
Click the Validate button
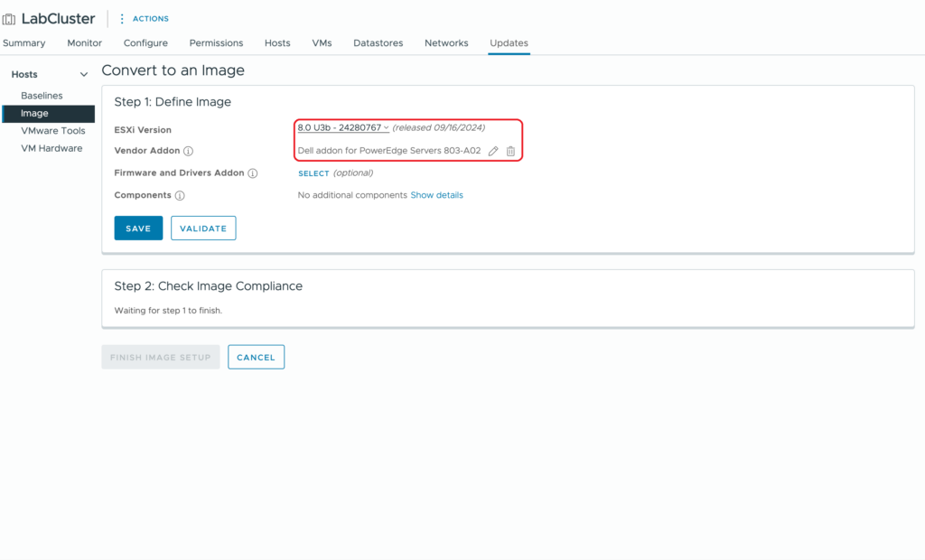(203, 229)
